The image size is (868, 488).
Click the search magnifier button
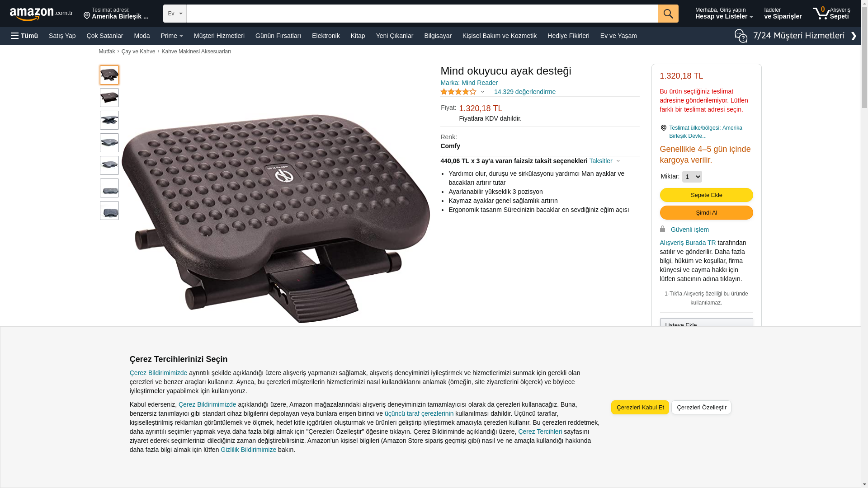[x=668, y=14]
